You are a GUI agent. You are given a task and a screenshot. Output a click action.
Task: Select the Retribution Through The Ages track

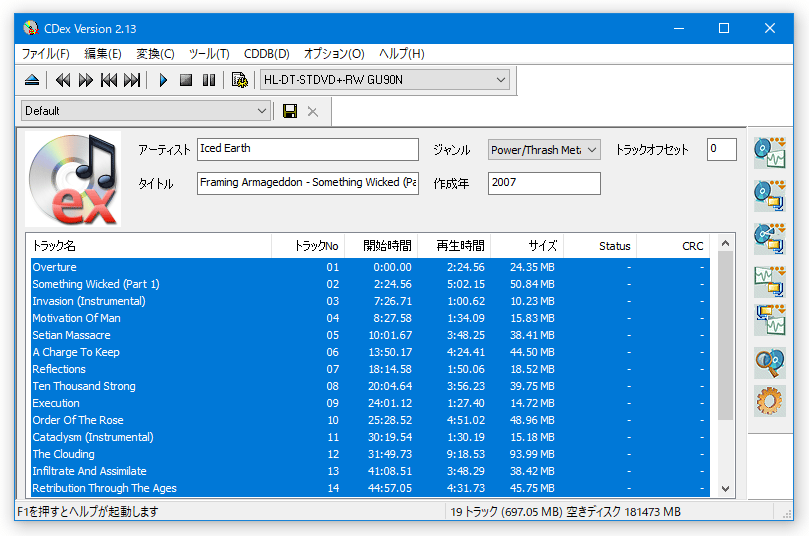(370, 489)
